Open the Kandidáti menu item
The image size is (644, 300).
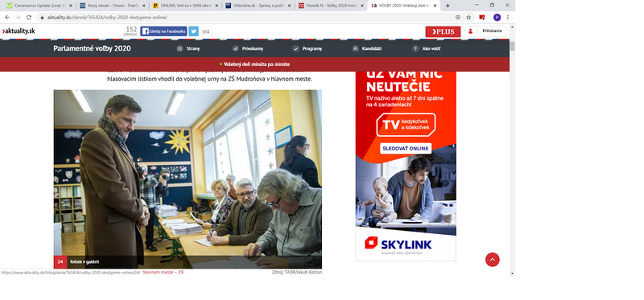tap(367, 48)
